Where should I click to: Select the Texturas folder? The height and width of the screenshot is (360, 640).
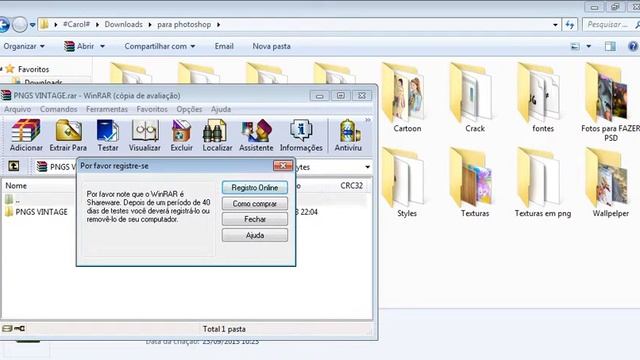pos(475,183)
